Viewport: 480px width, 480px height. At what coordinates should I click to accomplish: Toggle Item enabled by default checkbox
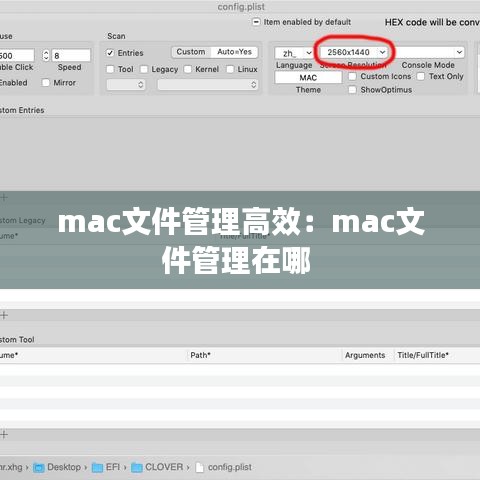tap(256, 22)
